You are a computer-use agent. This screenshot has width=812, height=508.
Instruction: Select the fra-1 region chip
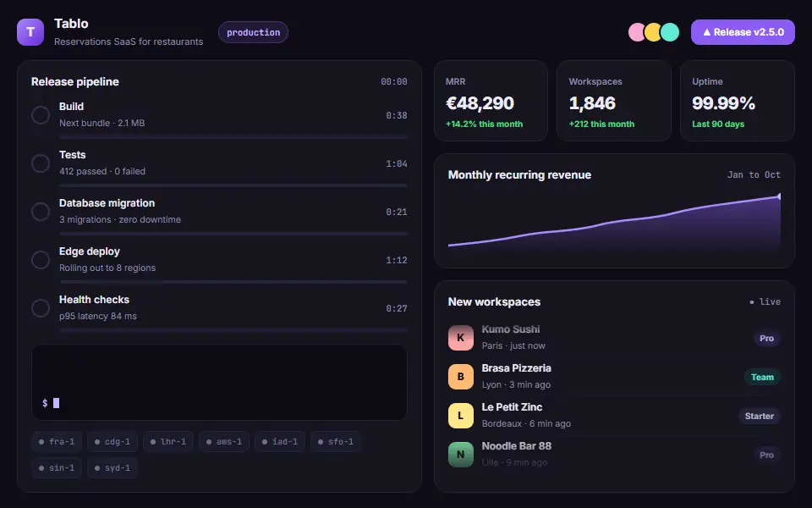[x=57, y=442]
